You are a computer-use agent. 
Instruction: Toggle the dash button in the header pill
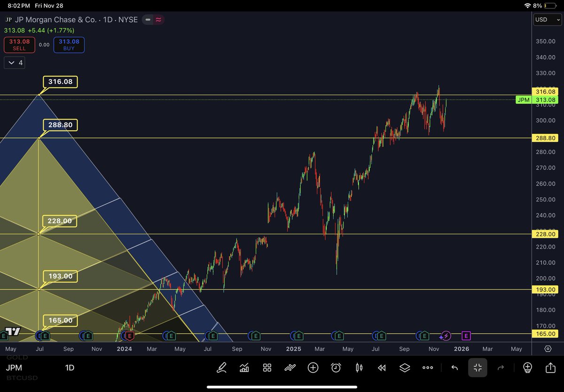tap(148, 20)
